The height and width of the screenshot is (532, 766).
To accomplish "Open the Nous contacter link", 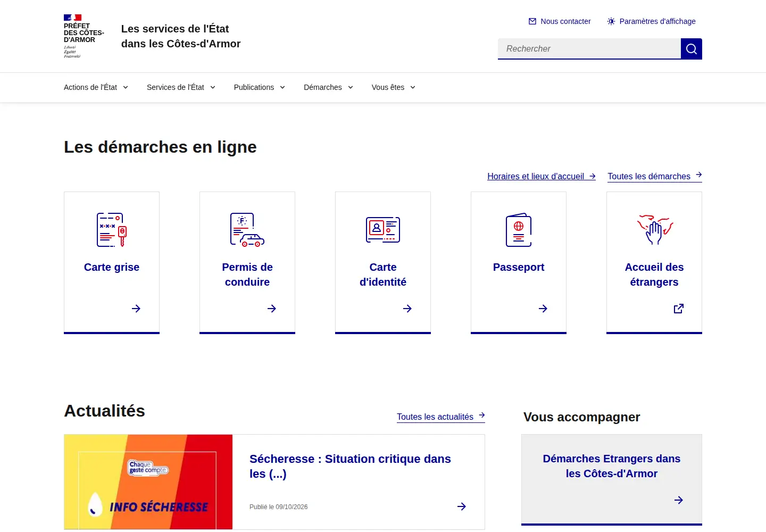I will point(560,21).
